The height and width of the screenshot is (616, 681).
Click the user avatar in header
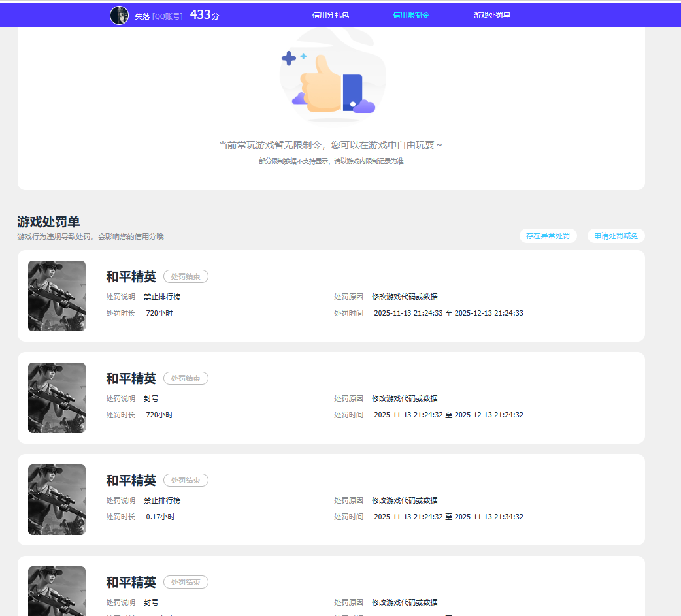click(x=119, y=16)
